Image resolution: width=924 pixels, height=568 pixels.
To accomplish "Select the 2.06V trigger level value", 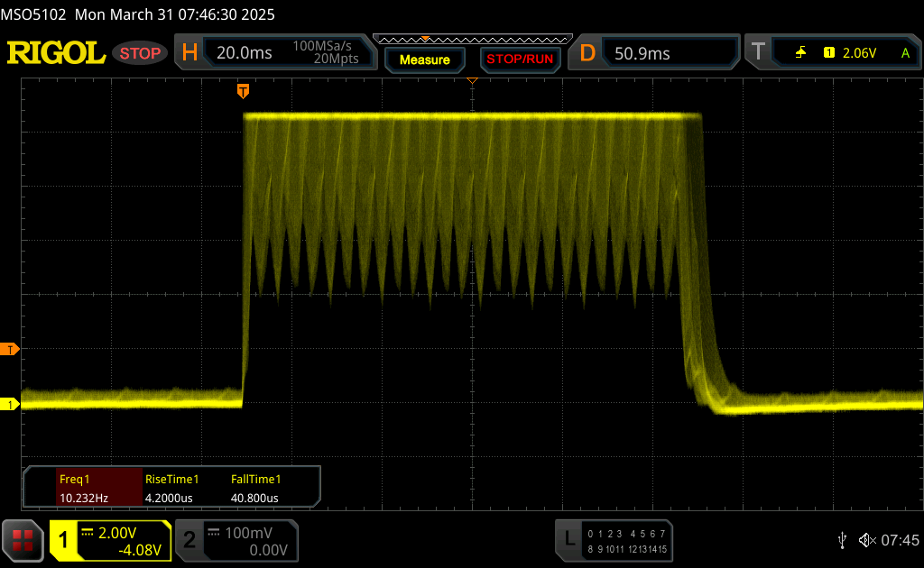I will [859, 53].
